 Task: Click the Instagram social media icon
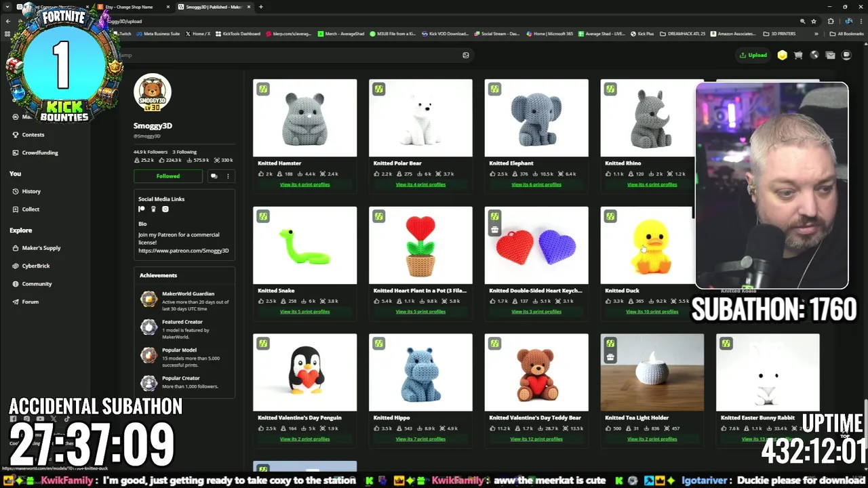(x=165, y=209)
